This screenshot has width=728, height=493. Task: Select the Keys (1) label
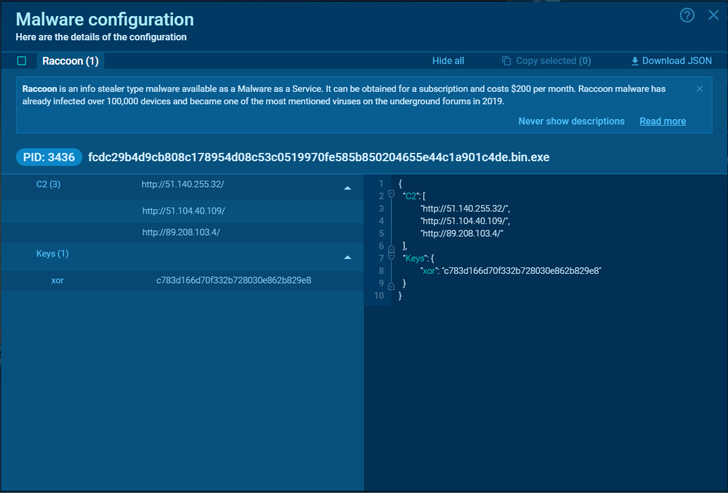click(x=52, y=253)
